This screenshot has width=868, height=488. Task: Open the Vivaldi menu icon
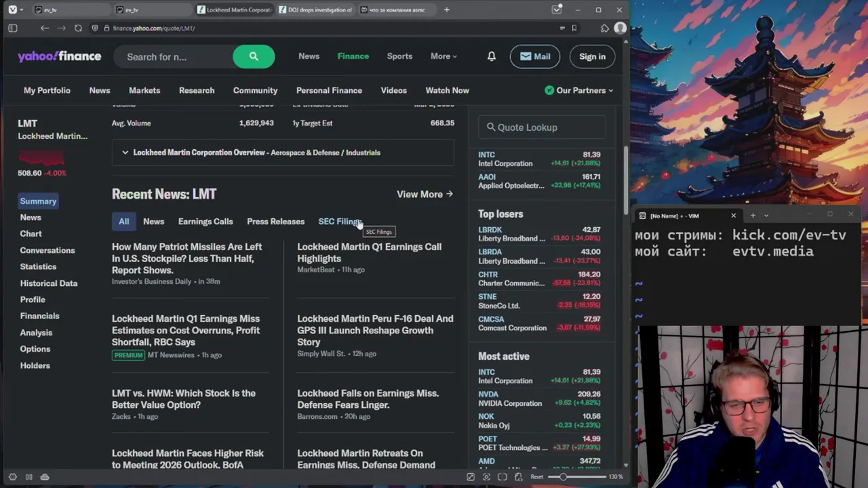click(x=12, y=9)
